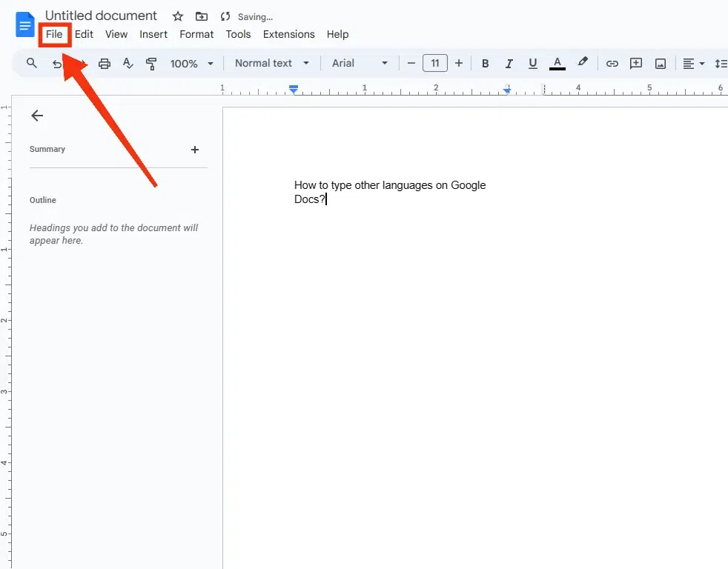The width and height of the screenshot is (728, 569).
Task: Increase font size with plus button
Action: [x=459, y=63]
